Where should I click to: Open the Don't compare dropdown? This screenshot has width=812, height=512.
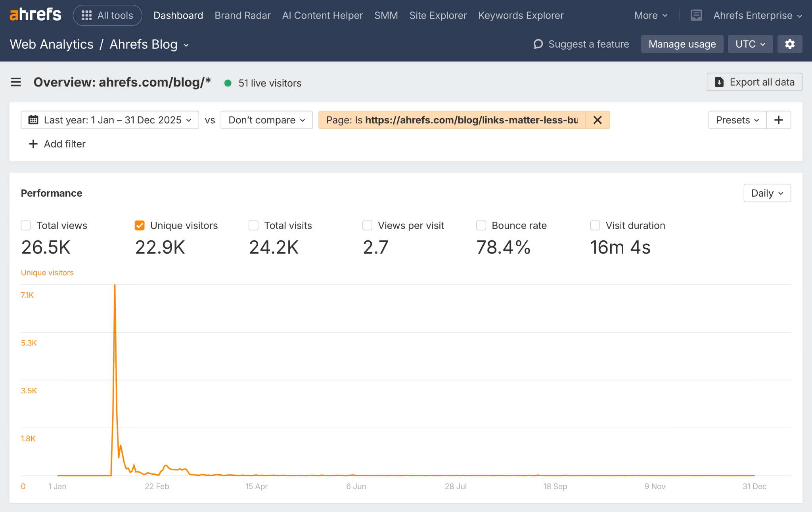pos(266,120)
